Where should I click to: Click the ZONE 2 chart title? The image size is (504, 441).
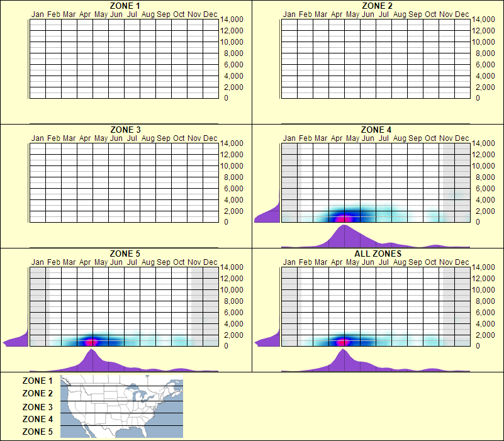pos(378,6)
